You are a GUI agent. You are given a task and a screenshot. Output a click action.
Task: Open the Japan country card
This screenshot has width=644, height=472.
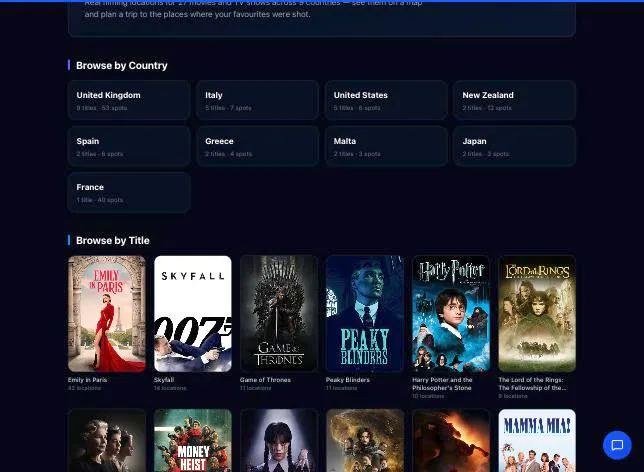(x=514, y=146)
